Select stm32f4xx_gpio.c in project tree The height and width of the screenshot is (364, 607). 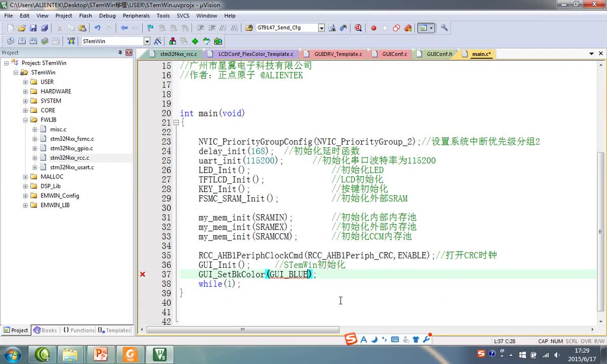(x=71, y=148)
